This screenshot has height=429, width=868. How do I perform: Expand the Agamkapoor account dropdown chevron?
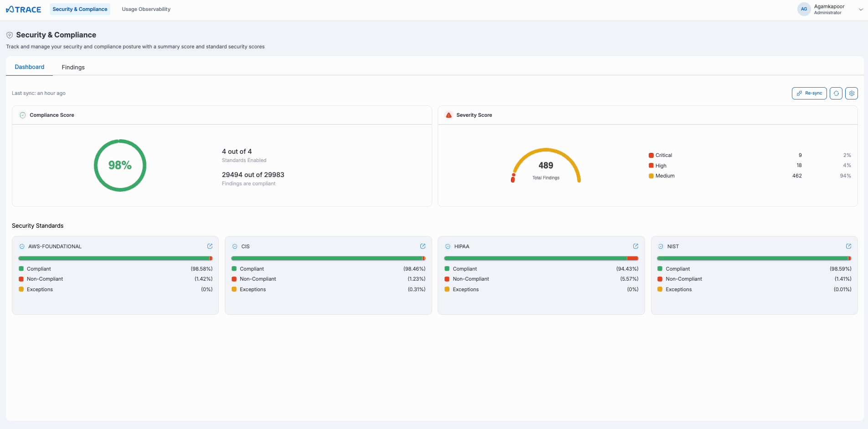(860, 10)
